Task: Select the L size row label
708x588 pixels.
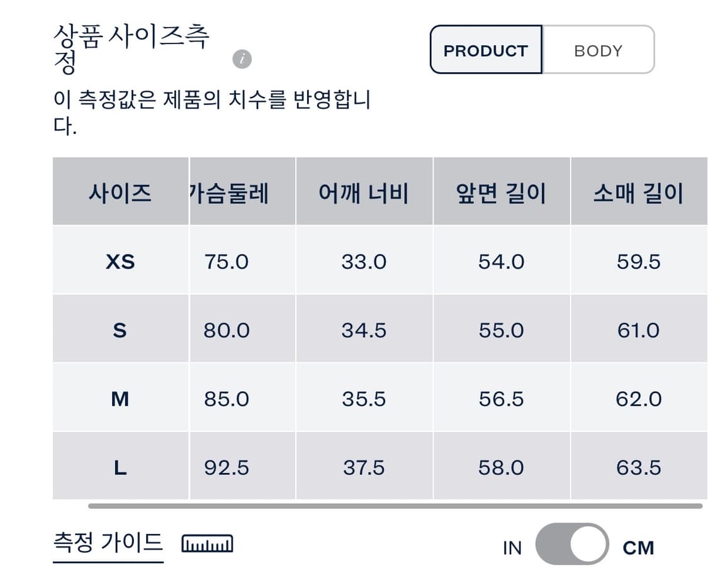Action: click(x=120, y=467)
